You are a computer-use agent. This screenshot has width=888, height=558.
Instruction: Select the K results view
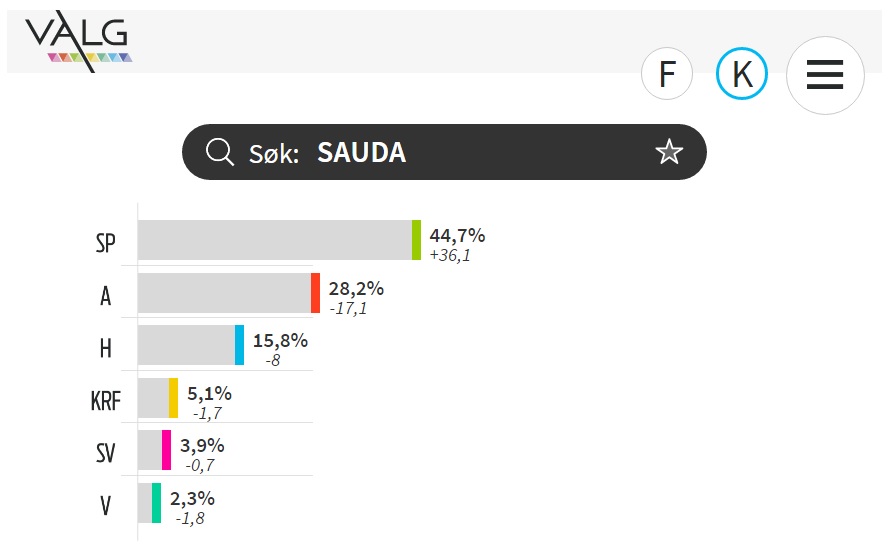pos(742,74)
